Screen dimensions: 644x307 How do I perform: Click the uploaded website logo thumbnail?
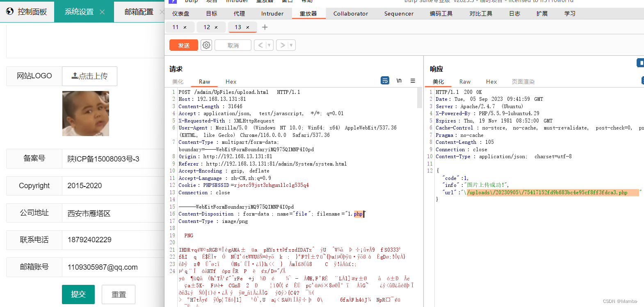click(86, 114)
